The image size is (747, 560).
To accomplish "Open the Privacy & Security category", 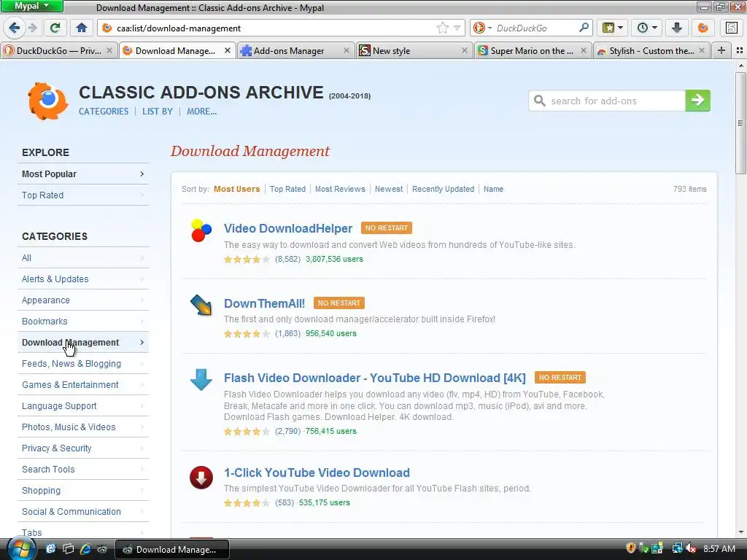I will coord(83,448).
